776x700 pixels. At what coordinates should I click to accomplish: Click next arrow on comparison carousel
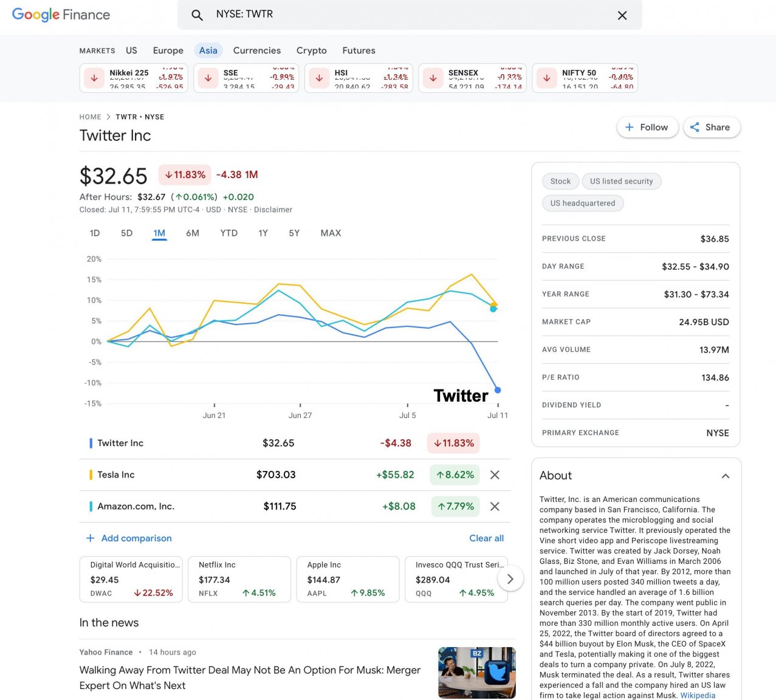[x=510, y=579]
